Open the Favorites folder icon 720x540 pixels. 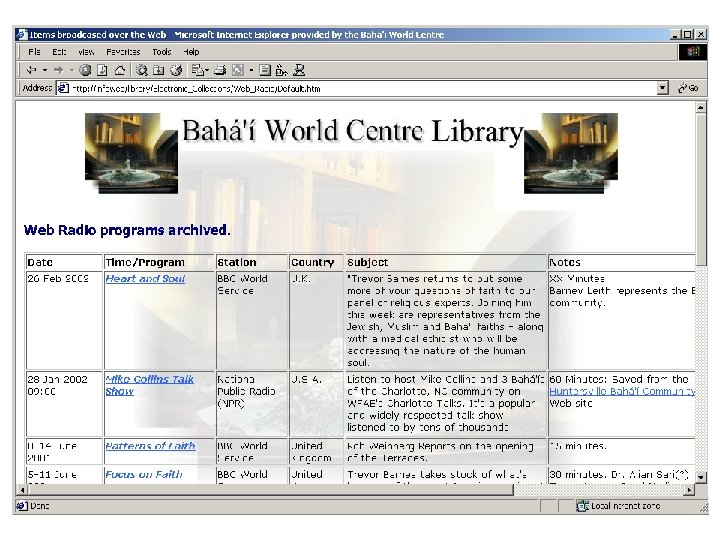[x=159, y=70]
